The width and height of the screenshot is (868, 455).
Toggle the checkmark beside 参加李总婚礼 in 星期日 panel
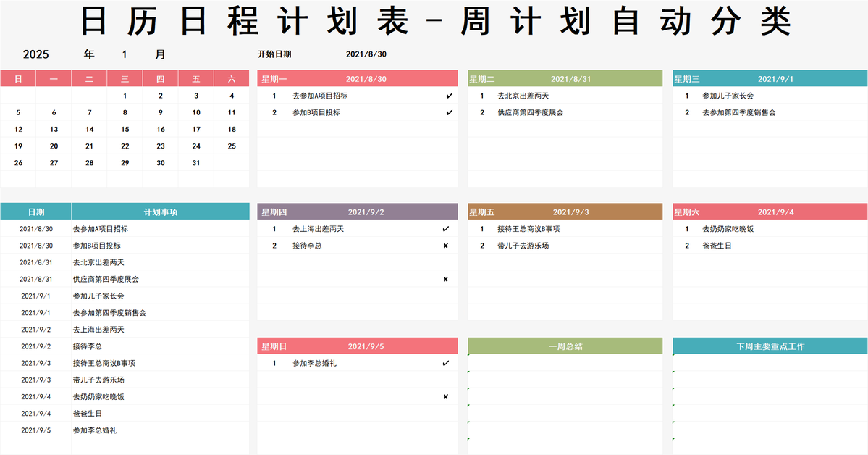tap(446, 364)
